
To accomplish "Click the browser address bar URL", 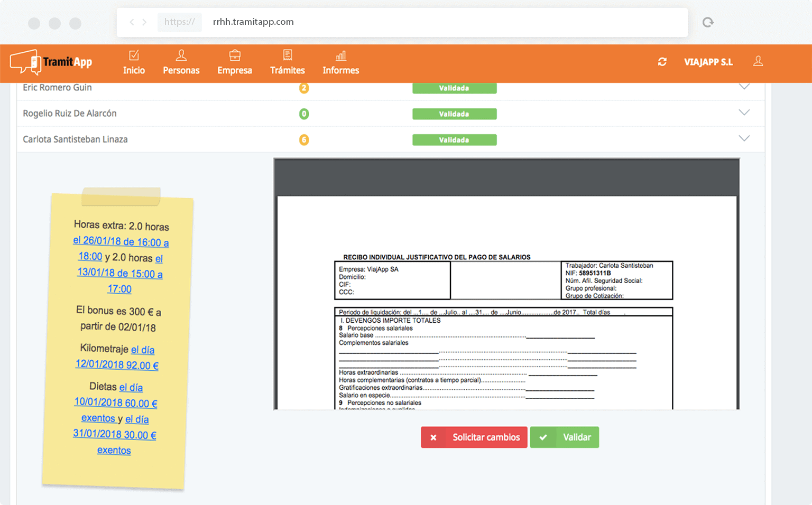I will tap(253, 22).
